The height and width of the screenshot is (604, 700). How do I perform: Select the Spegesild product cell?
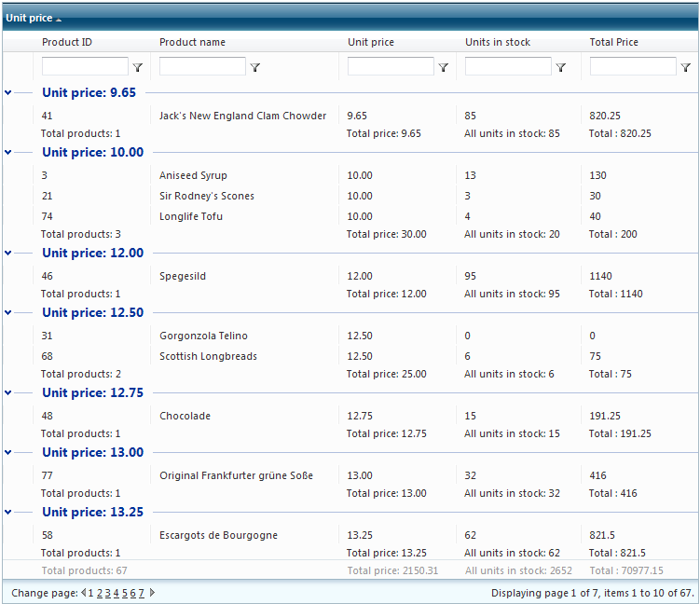point(183,276)
